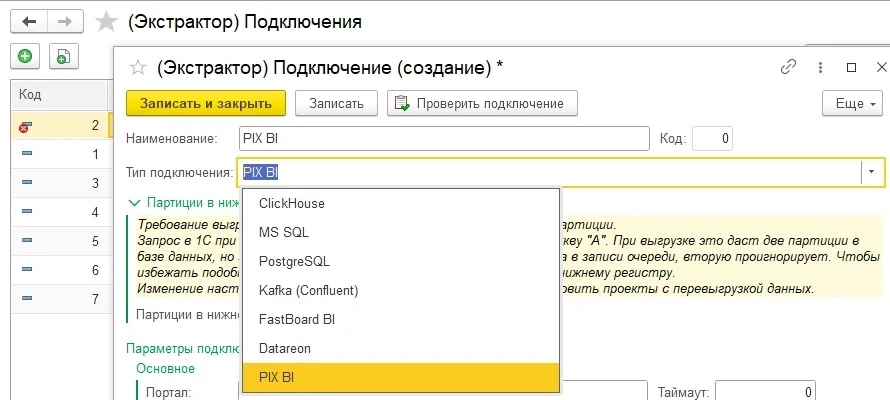Click the create by copying icon
890x400 pixels.
(62, 57)
